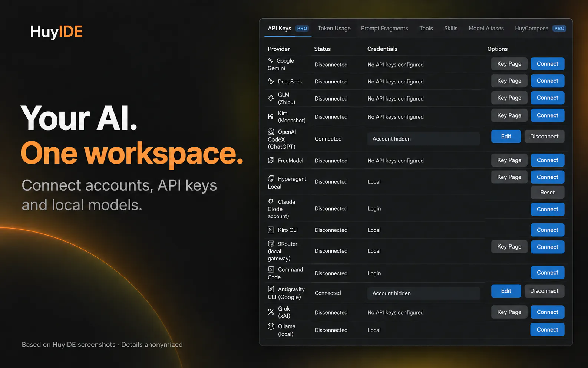The image size is (588, 368).
Task: Click the 'Login' credential for Command Code
Action: [374, 273]
